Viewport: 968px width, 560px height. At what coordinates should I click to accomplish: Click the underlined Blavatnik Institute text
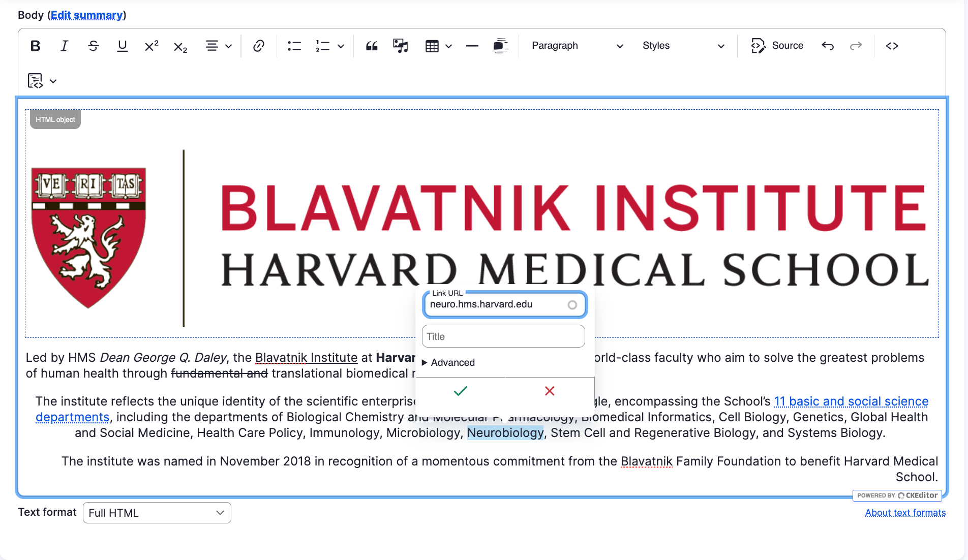tap(307, 357)
